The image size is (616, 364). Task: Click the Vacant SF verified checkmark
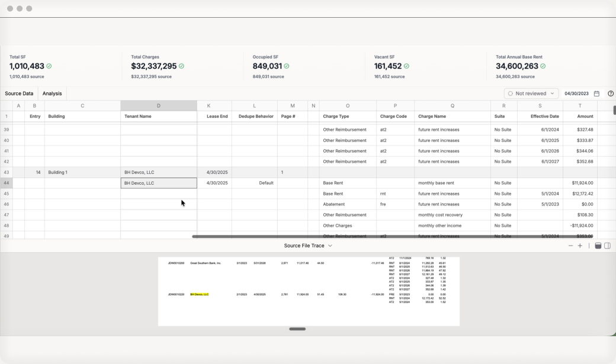406,66
